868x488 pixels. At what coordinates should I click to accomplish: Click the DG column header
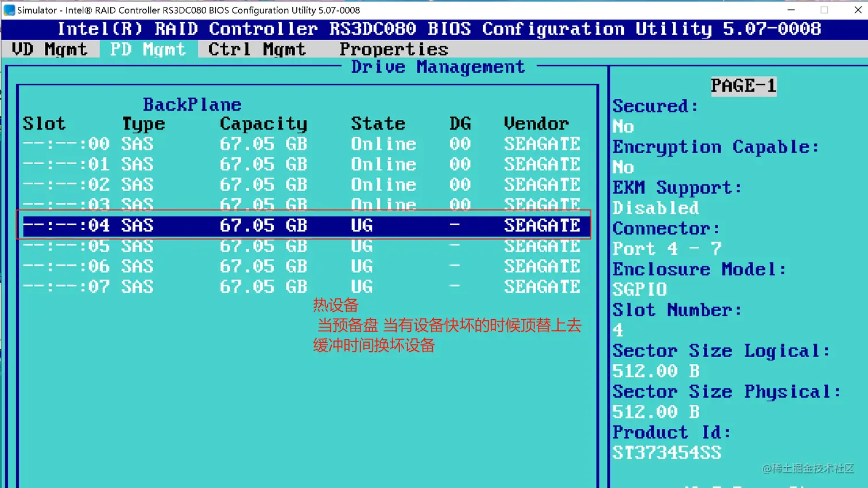(x=460, y=123)
